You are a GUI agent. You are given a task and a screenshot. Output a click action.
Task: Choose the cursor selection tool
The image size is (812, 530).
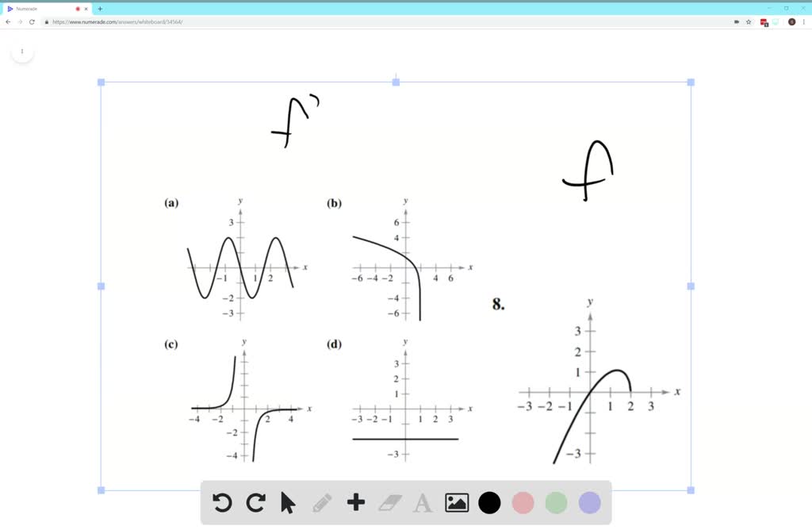(288, 503)
